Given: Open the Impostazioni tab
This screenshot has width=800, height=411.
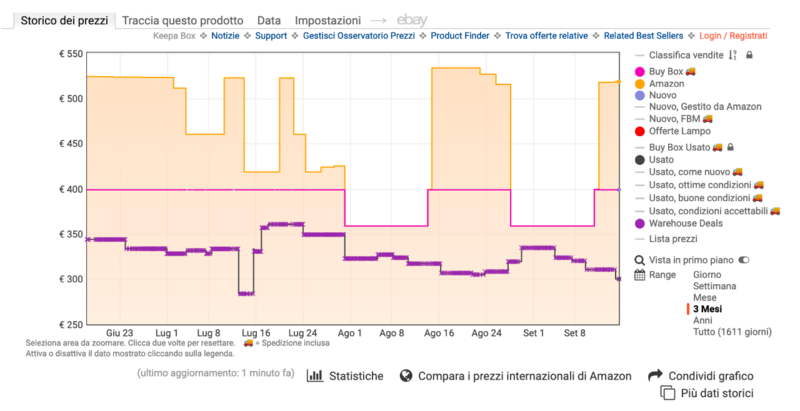Looking at the screenshot, I should pos(328,20).
